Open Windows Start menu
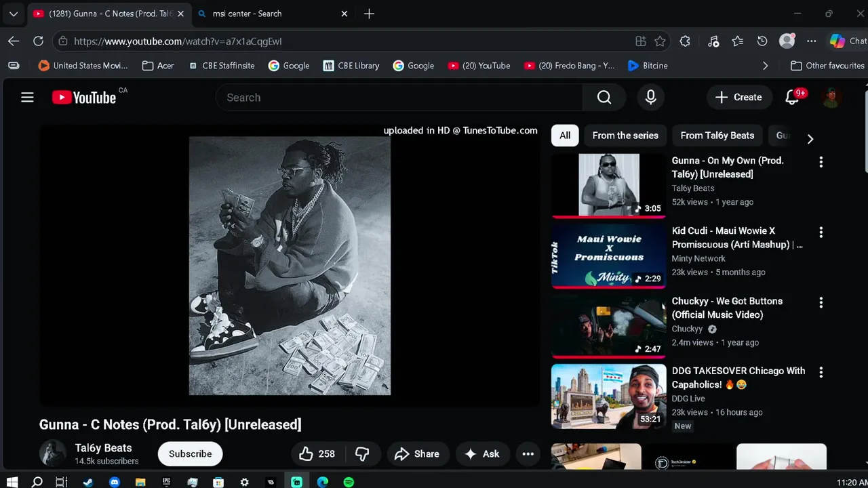Viewport: 868px width, 488px height. tap(12, 482)
